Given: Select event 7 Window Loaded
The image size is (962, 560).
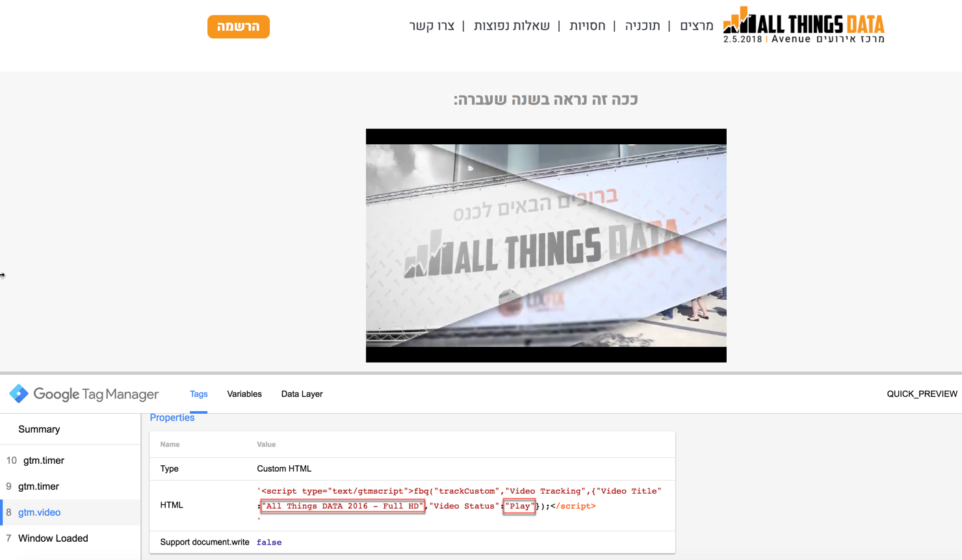Looking at the screenshot, I should 70,539.
